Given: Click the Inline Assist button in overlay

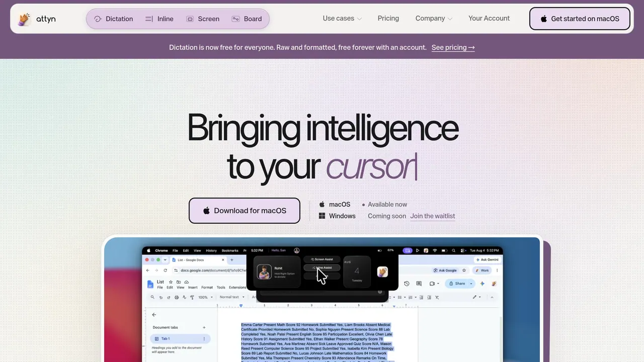Looking at the screenshot, I should click(322, 267).
